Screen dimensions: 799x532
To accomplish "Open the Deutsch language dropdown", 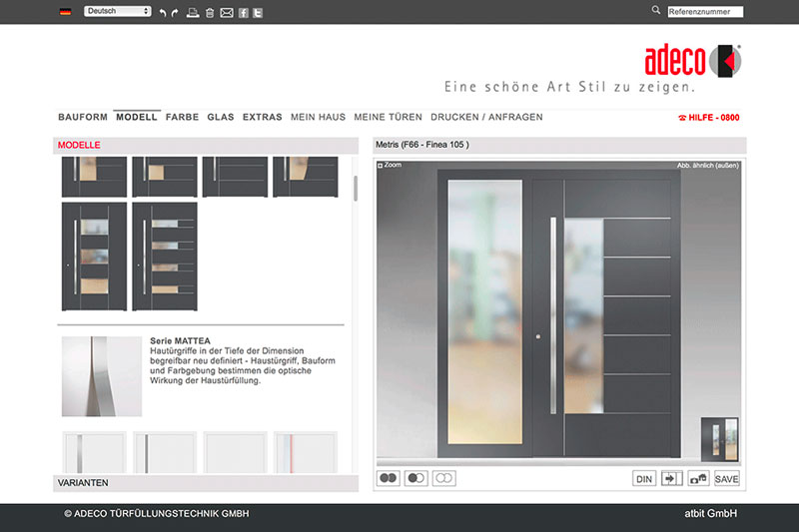I will pos(118,11).
